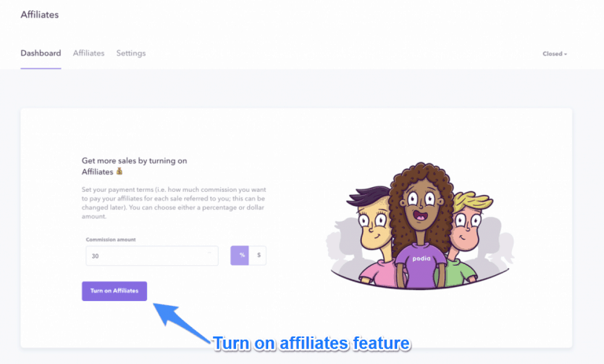This screenshot has height=364, width=604.
Task: Switch to the Dashboard tab
Action: pos(41,53)
